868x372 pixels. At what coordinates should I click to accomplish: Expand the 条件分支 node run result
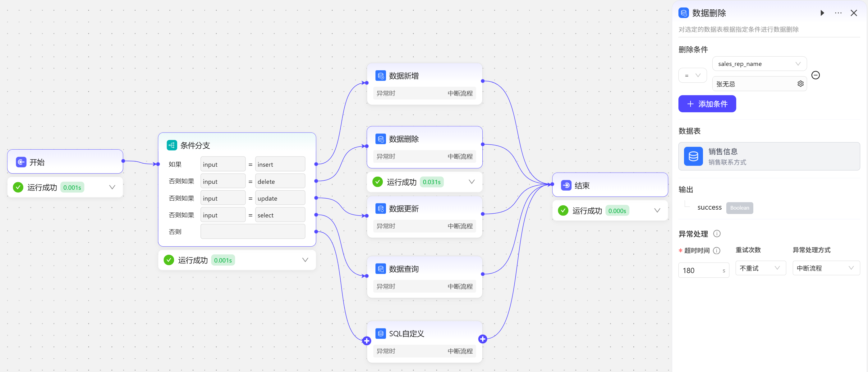pyautogui.click(x=305, y=260)
